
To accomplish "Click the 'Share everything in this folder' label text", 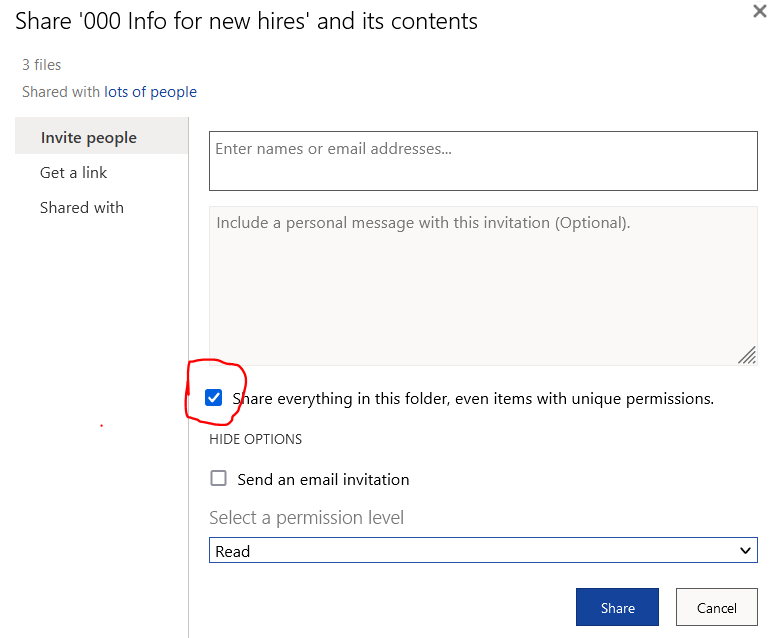I will pyautogui.click(x=473, y=399).
